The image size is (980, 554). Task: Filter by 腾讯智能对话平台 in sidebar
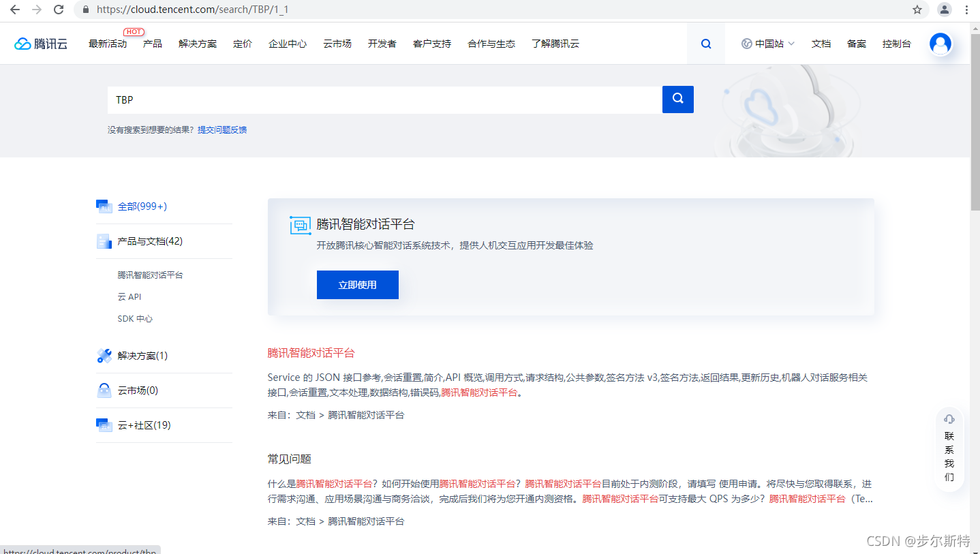coord(151,275)
